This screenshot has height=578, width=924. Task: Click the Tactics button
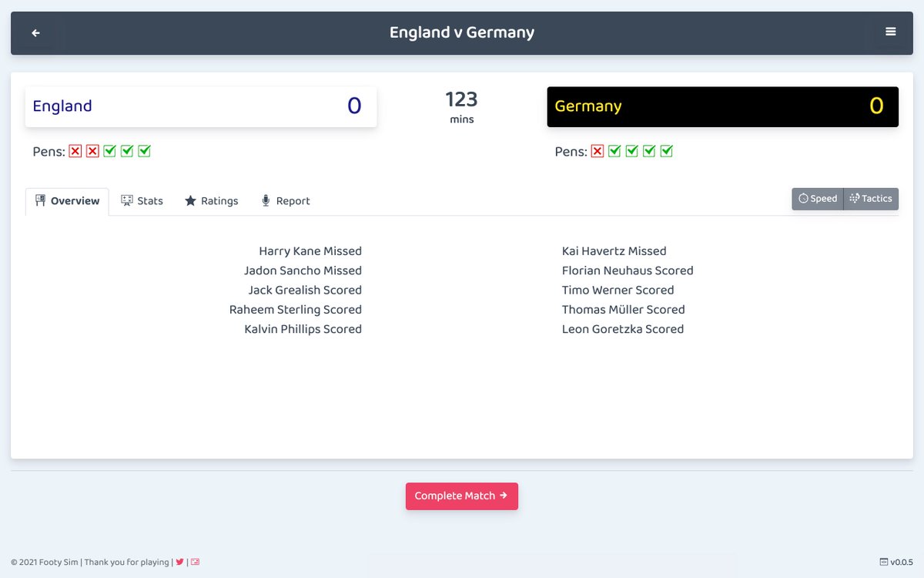[x=871, y=199]
